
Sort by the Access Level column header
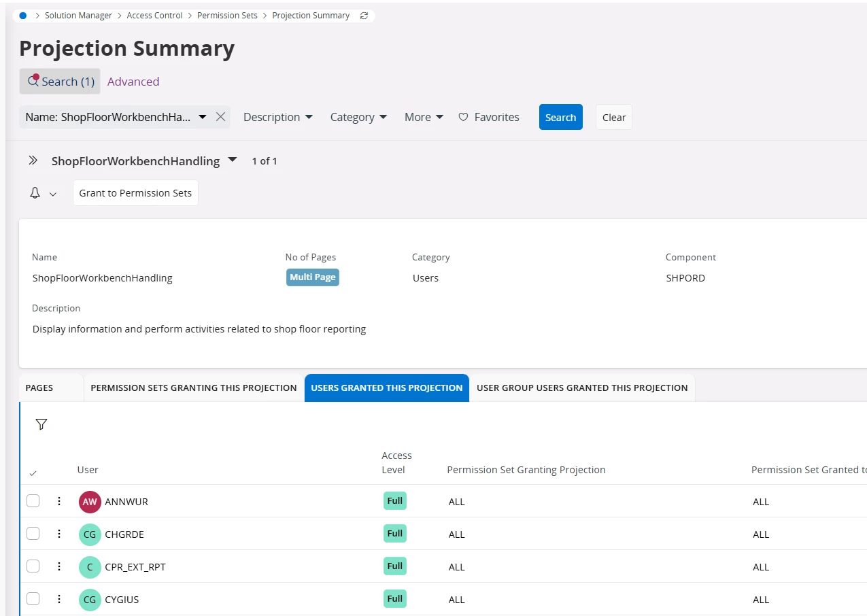tap(396, 462)
